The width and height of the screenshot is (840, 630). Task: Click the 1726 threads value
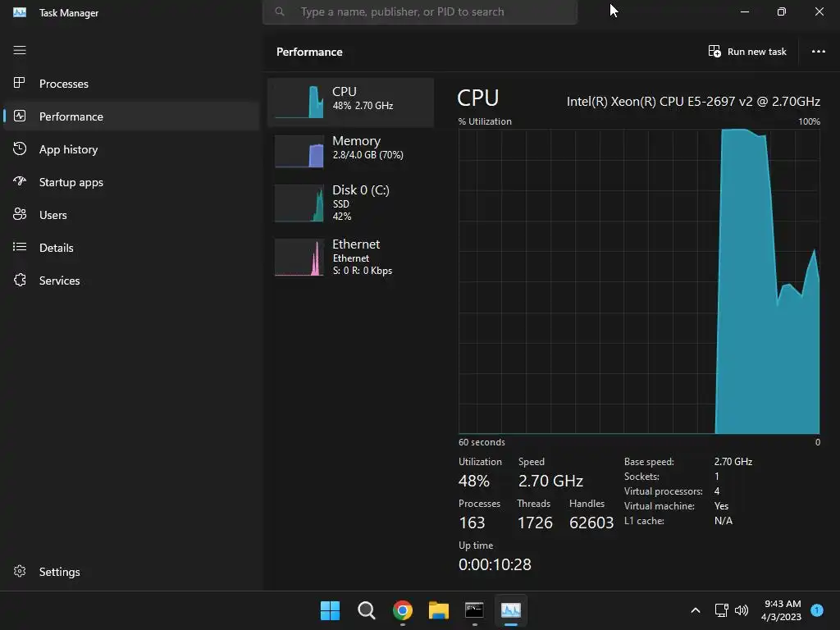(x=535, y=523)
